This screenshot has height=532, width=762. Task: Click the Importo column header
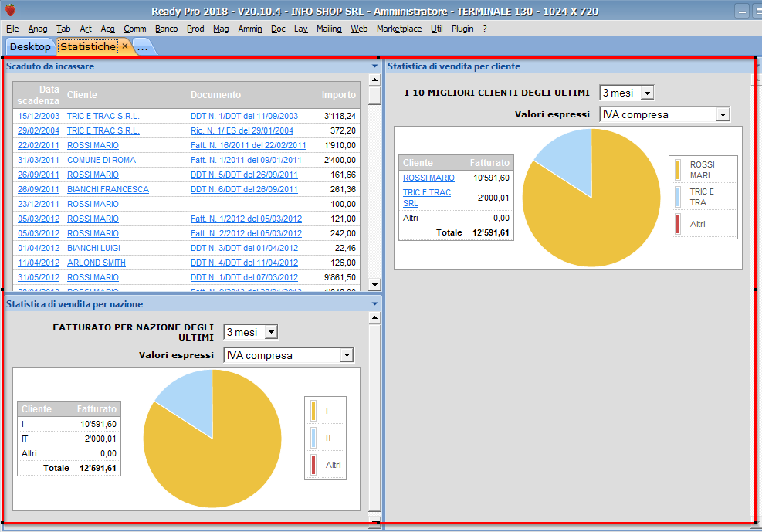(x=339, y=95)
